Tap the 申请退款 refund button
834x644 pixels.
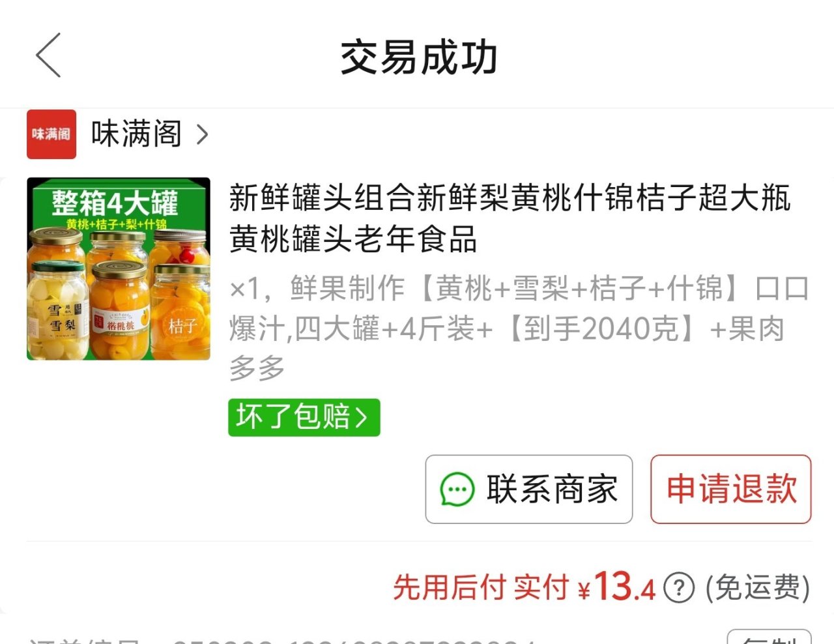click(x=731, y=489)
